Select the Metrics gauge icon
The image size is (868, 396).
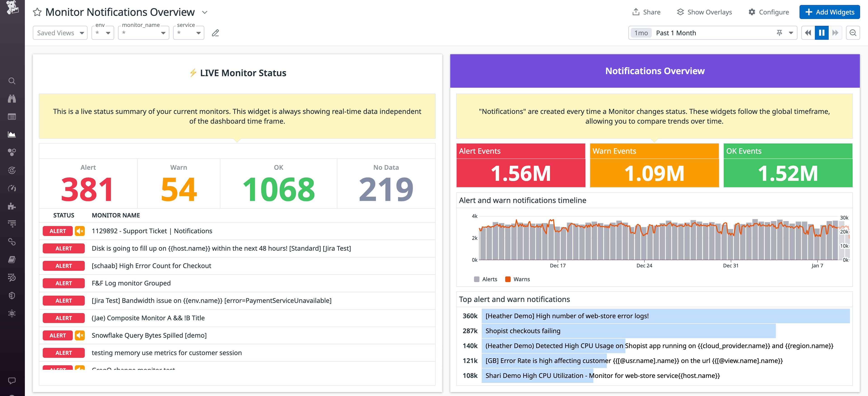tap(12, 188)
